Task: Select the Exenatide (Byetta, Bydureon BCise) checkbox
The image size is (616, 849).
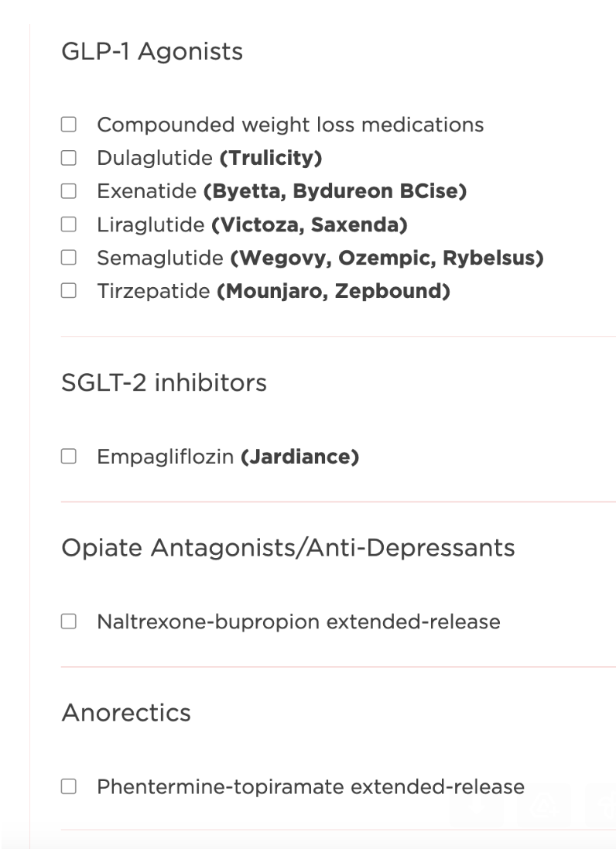Action: pyautogui.click(x=69, y=192)
